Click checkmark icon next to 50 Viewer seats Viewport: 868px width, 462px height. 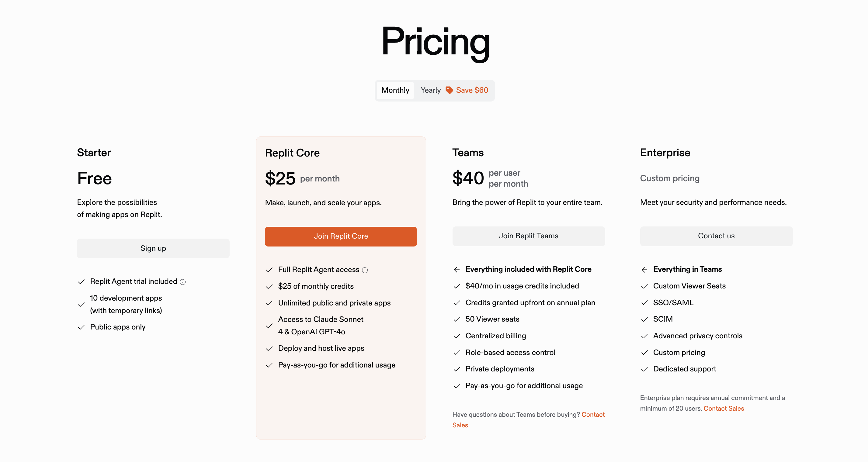(457, 319)
